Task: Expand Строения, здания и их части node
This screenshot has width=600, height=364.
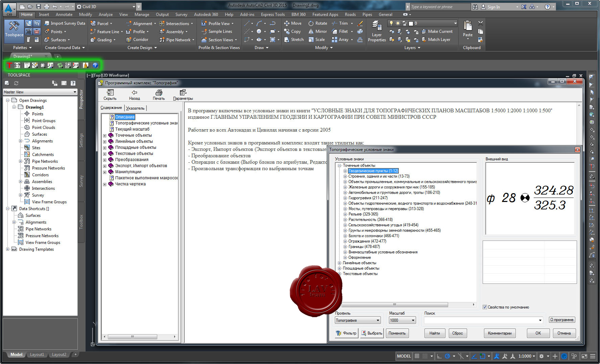Action: click(345, 176)
